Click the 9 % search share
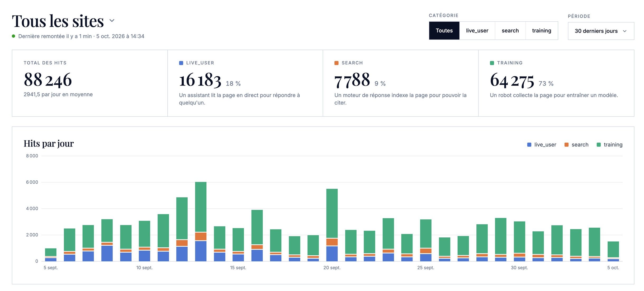644x291 pixels. coord(380,83)
